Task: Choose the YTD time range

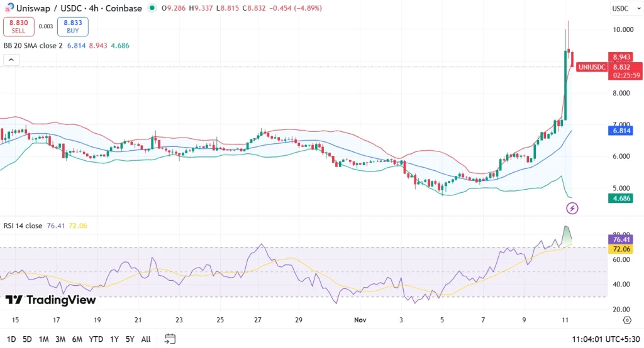Action: pos(96,339)
